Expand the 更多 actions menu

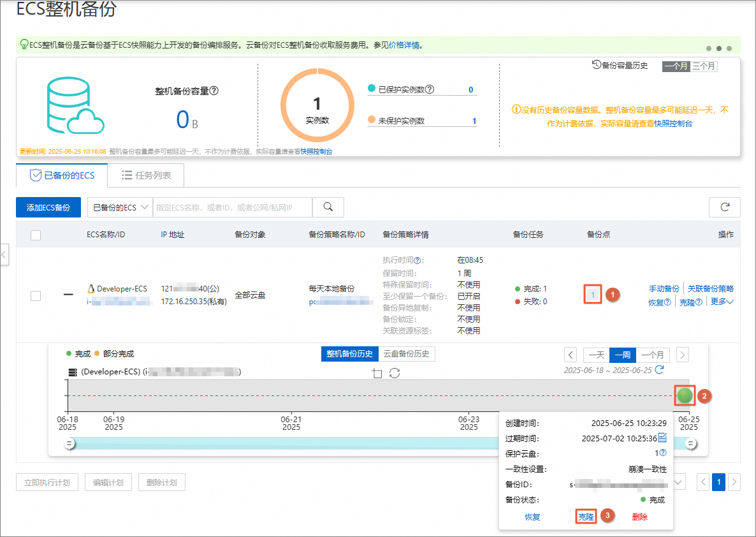coord(722,302)
